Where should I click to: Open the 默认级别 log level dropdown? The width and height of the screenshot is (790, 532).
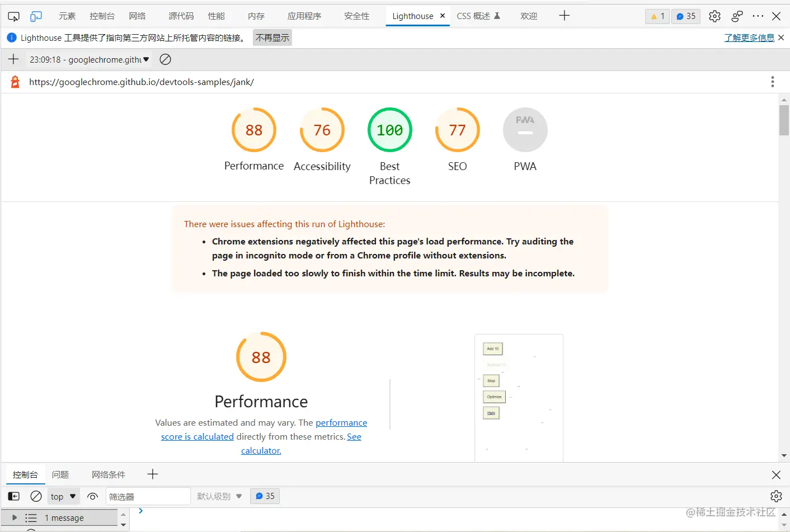pyautogui.click(x=219, y=496)
